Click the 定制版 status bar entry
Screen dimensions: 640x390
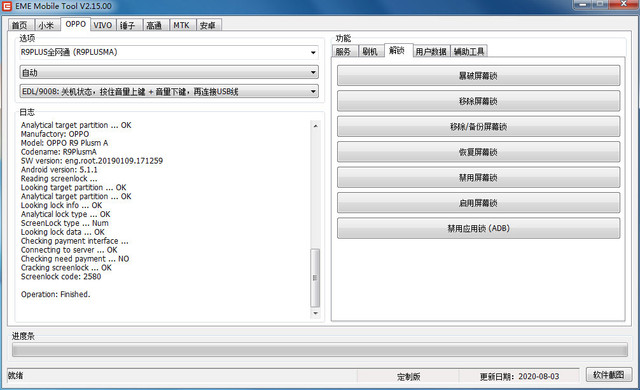[409, 377]
